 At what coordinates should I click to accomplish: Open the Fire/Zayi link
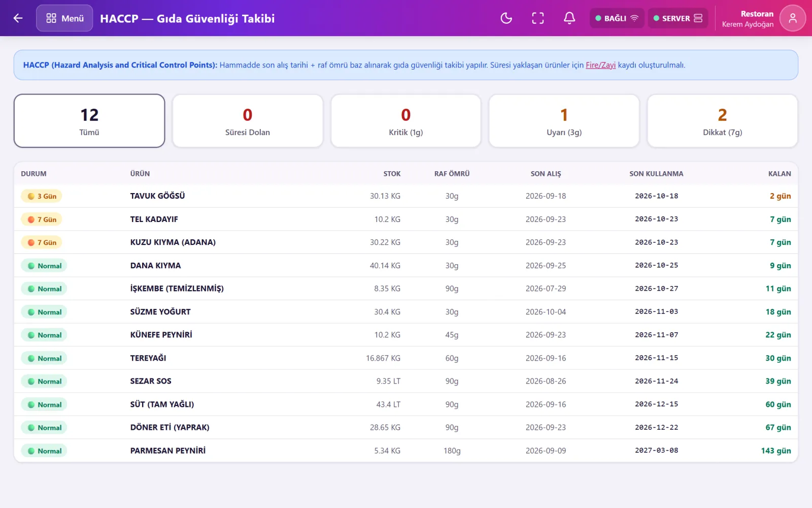click(x=600, y=65)
